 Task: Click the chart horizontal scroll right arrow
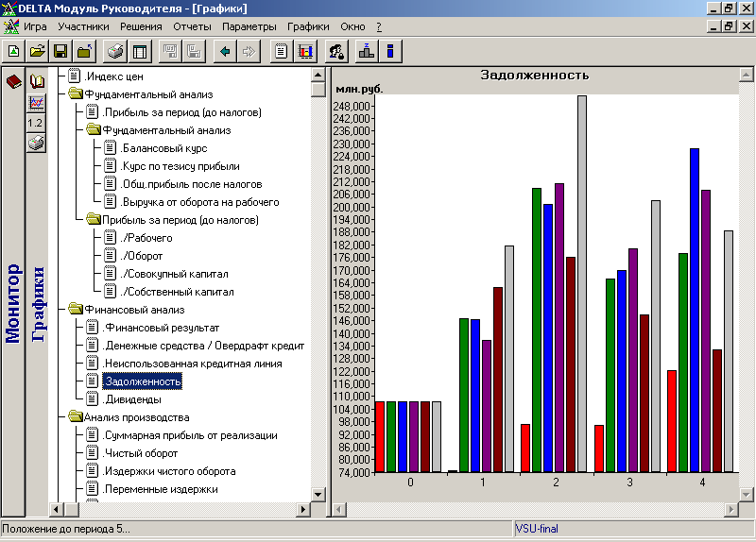click(730, 510)
